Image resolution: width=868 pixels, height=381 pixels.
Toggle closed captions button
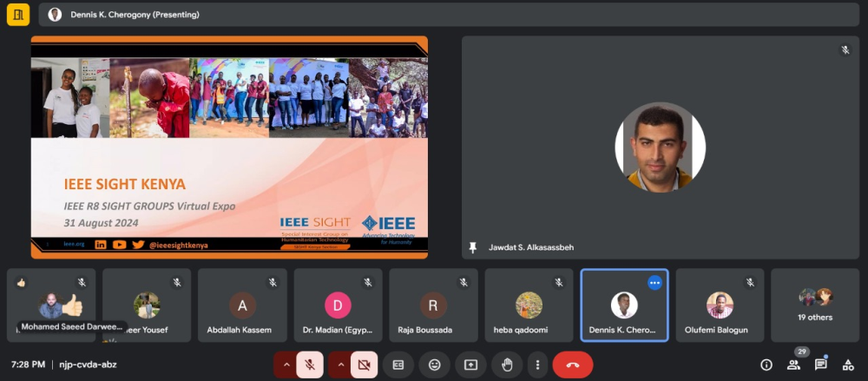398,365
